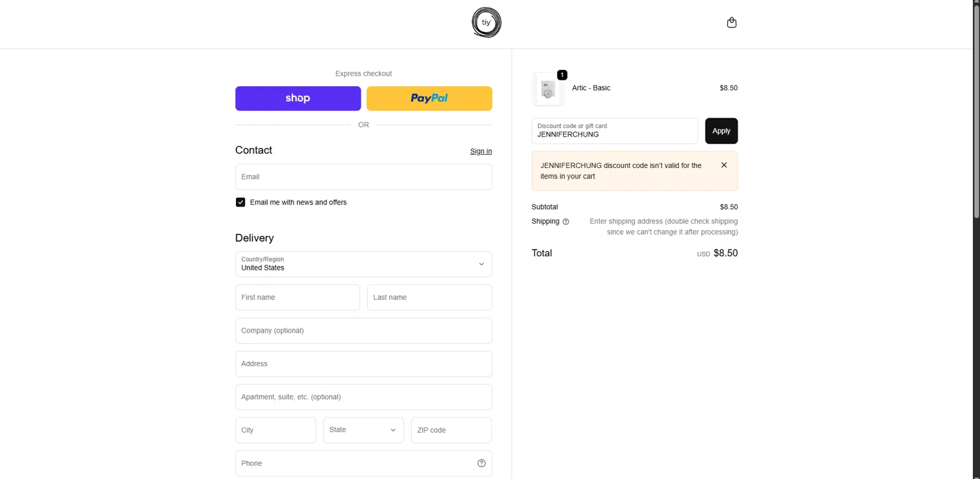Follow the Sign in link

[x=481, y=151]
